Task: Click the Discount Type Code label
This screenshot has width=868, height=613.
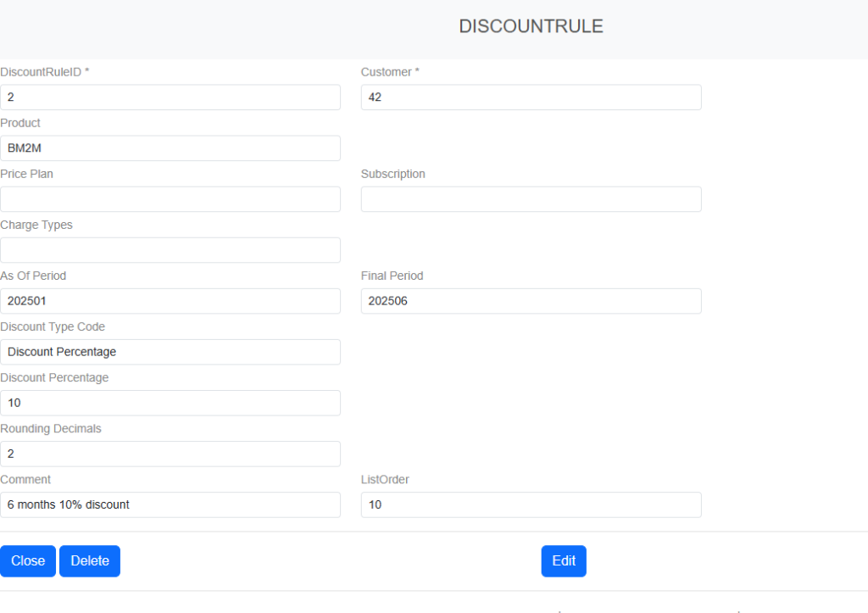Action: pyautogui.click(x=53, y=326)
